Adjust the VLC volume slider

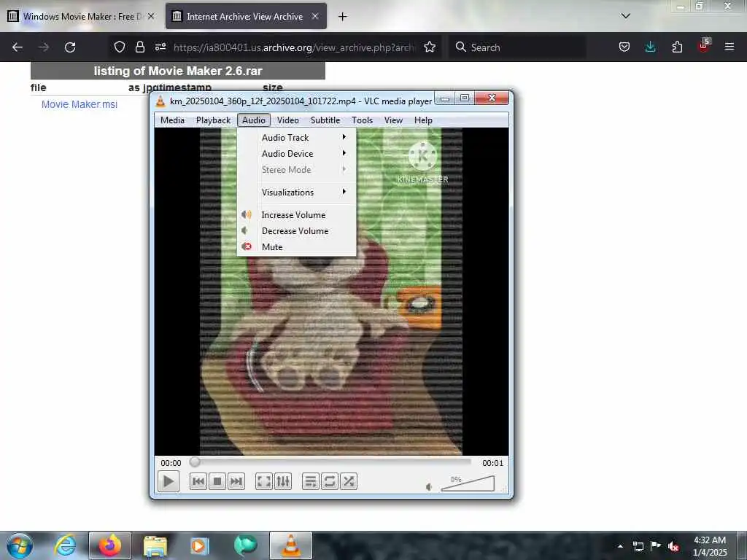coord(468,483)
